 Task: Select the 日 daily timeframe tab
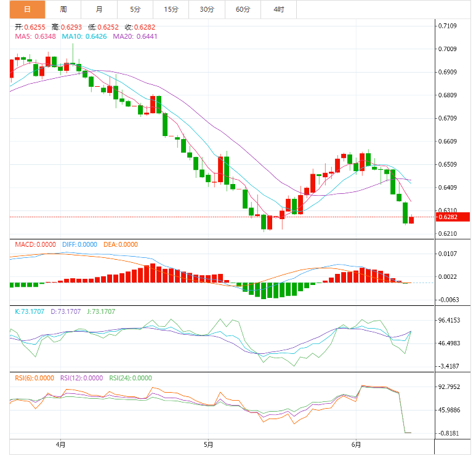click(x=27, y=9)
